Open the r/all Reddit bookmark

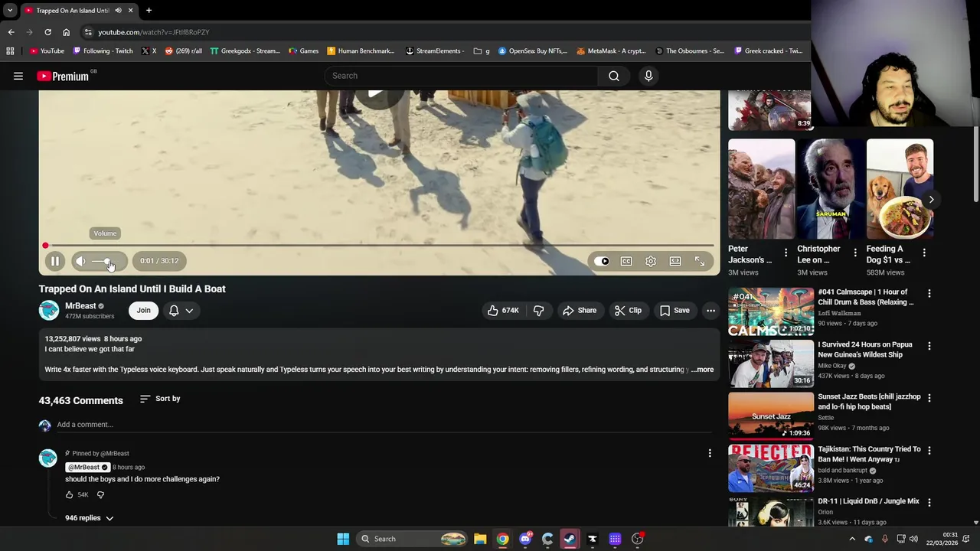coord(184,51)
